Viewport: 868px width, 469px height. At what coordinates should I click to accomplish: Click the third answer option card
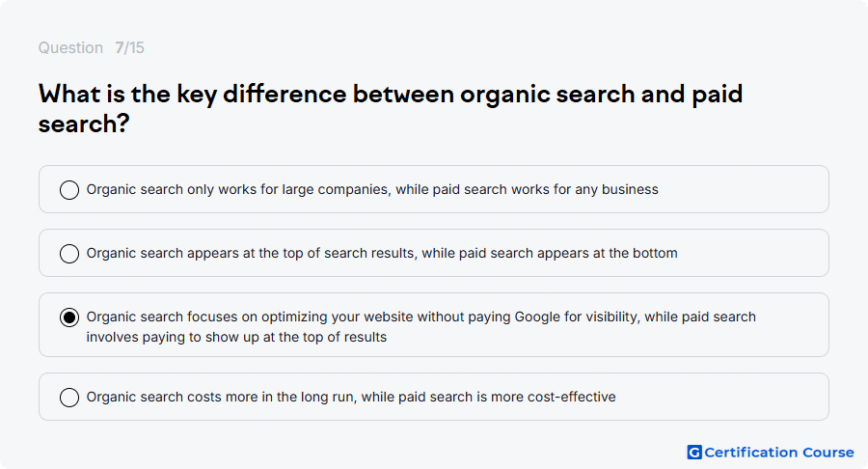click(434, 325)
